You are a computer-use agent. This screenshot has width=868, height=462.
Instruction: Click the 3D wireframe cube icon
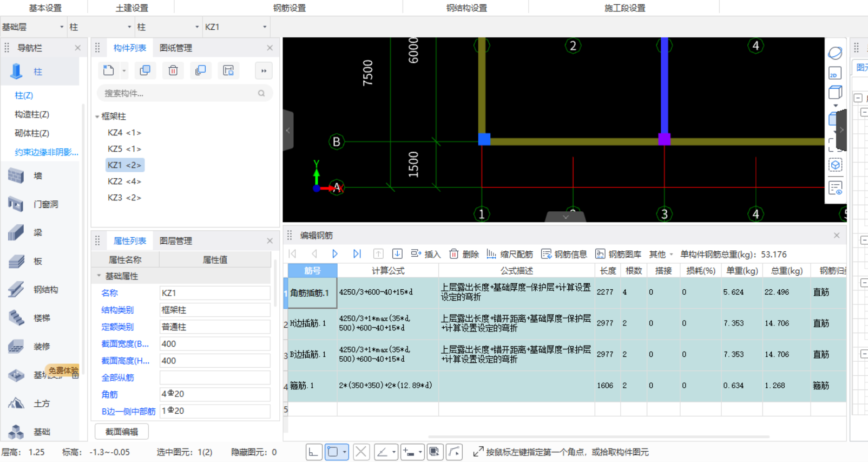point(835,93)
